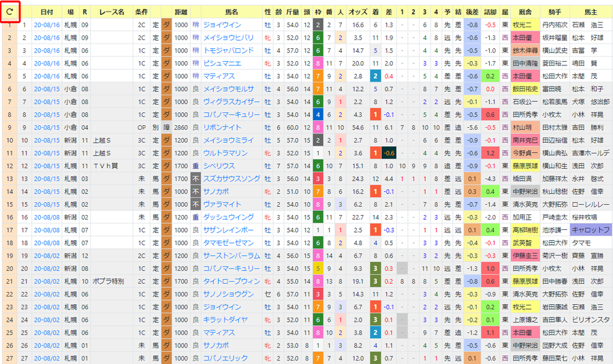Viewport: 613px width, 364px height.
Task: Open horse link ビシュマニエ
Action: coord(222,63)
